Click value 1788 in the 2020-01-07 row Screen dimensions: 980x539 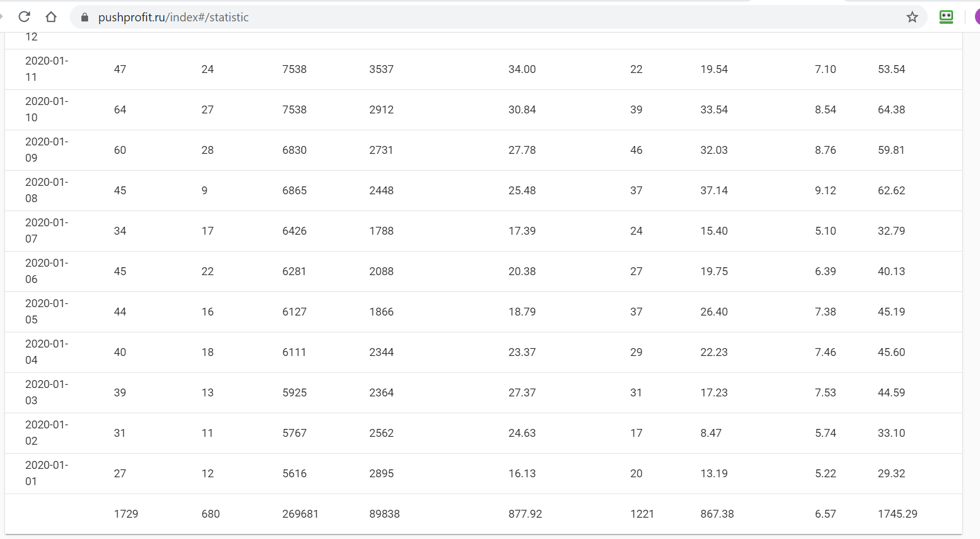(381, 231)
